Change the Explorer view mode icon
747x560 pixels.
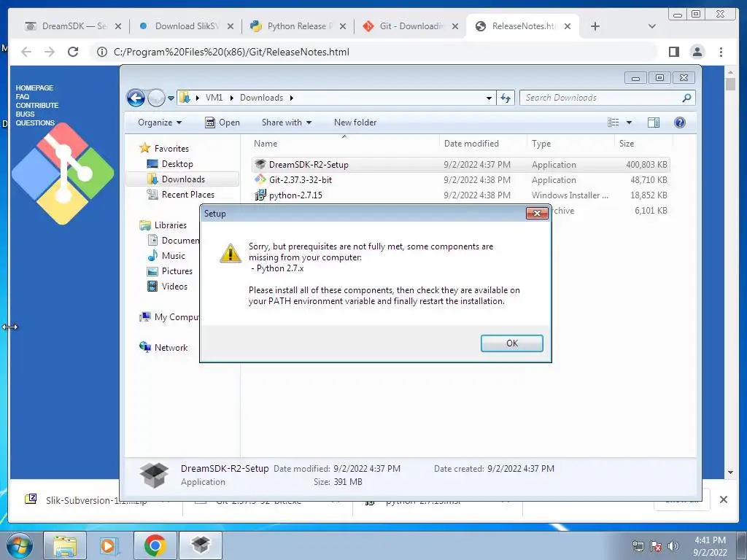(613, 122)
